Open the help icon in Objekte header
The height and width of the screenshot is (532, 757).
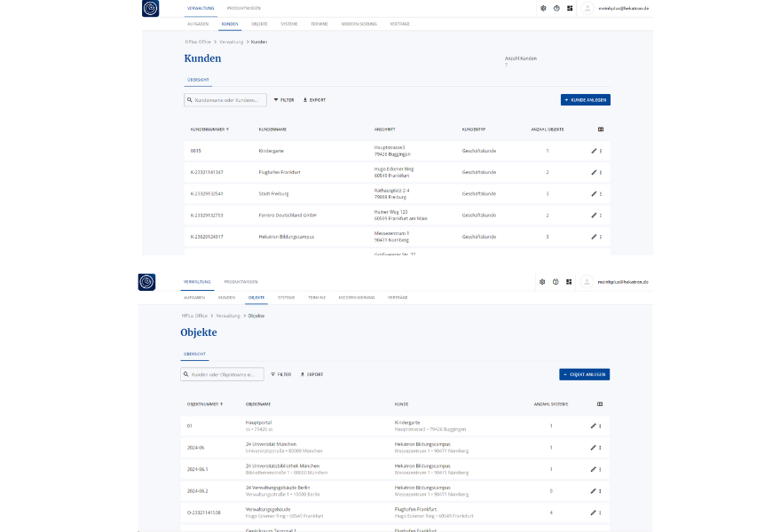(x=556, y=282)
